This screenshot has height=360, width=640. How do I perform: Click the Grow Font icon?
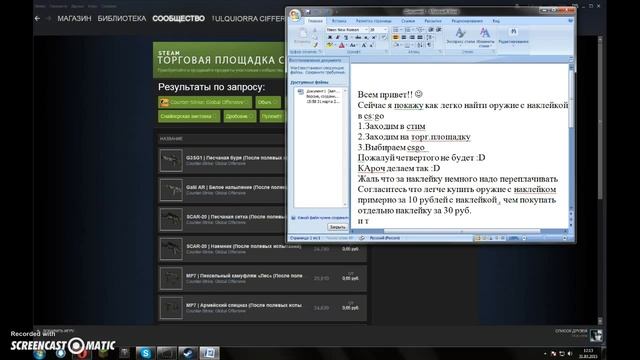click(x=364, y=45)
